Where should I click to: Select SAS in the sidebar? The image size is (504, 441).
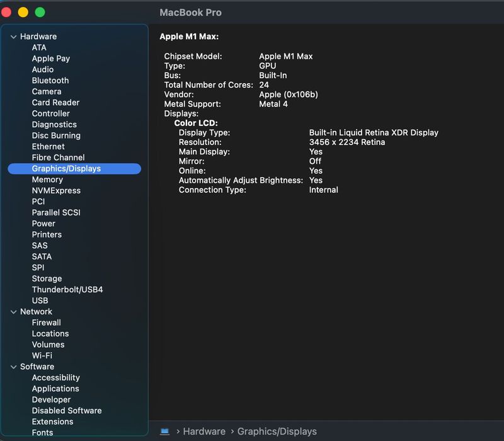point(40,246)
